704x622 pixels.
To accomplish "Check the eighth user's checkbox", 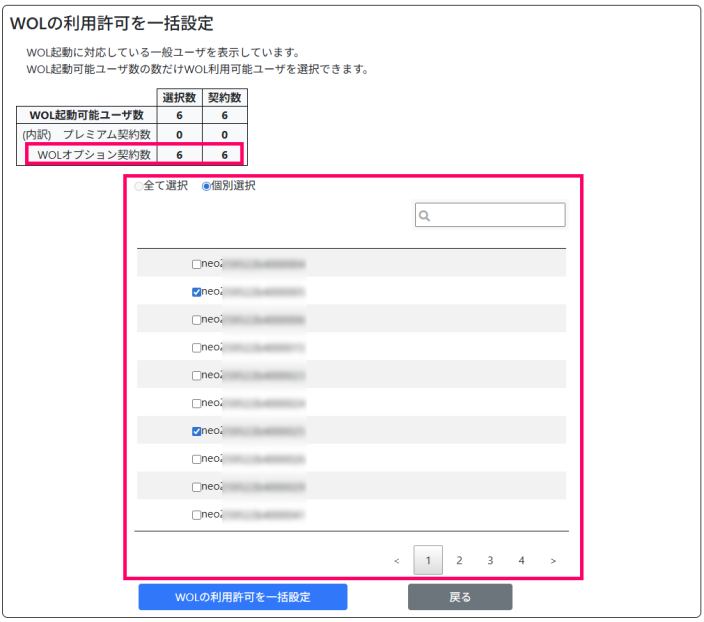I will (196, 460).
